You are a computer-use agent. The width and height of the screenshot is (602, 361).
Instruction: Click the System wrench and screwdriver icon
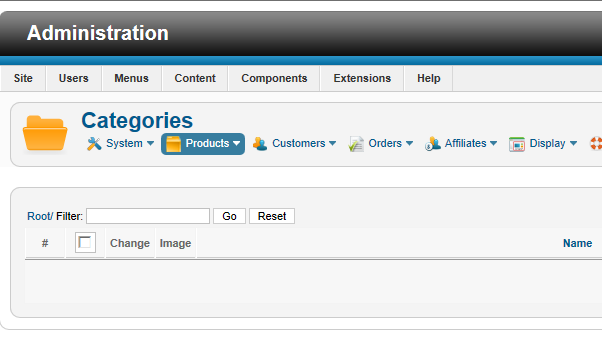(x=94, y=144)
